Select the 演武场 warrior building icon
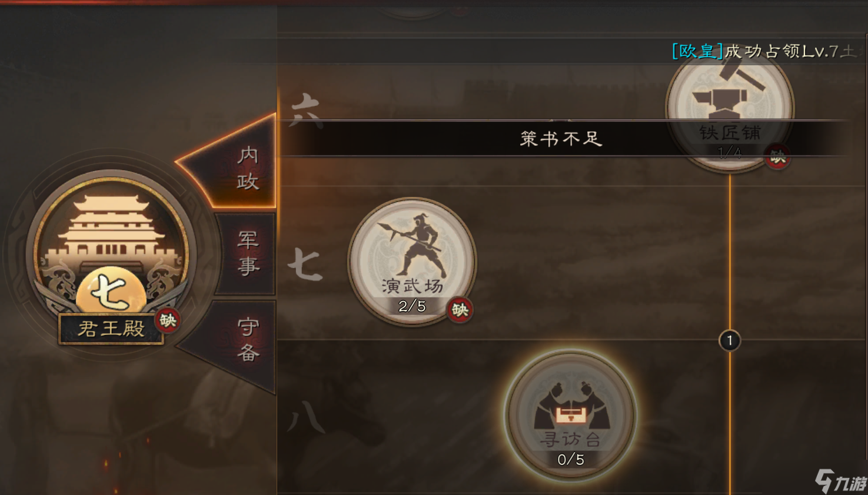This screenshot has height=495, width=868. pos(412,261)
